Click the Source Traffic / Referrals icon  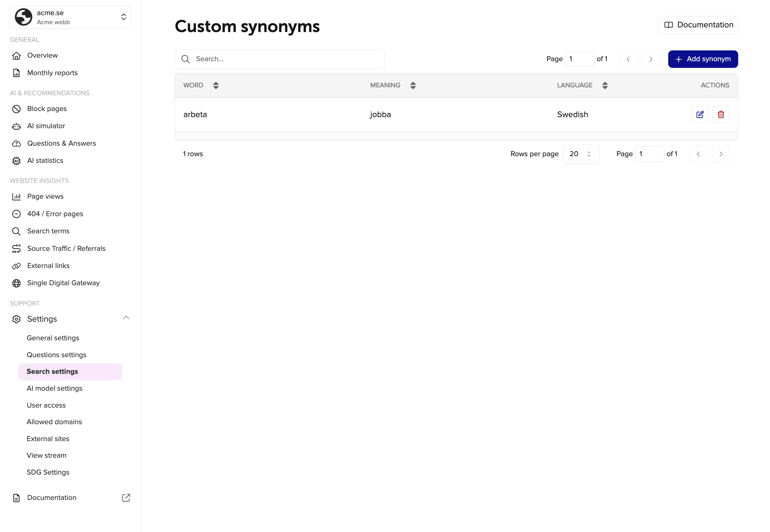16,249
